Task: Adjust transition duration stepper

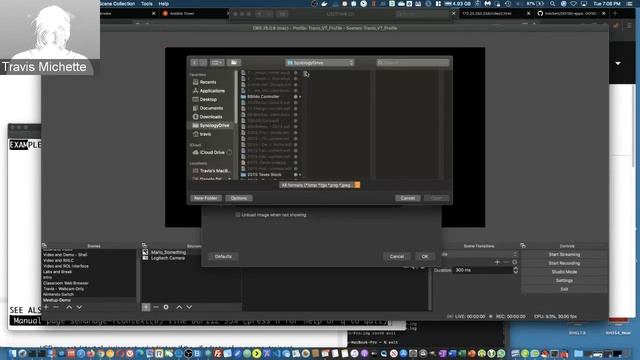Action: coord(516,270)
